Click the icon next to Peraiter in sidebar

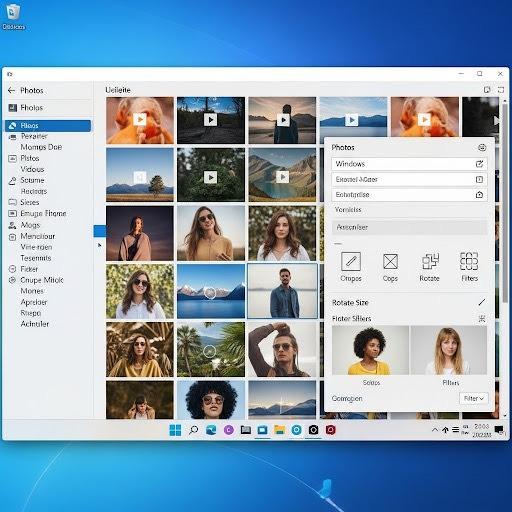coord(13,137)
